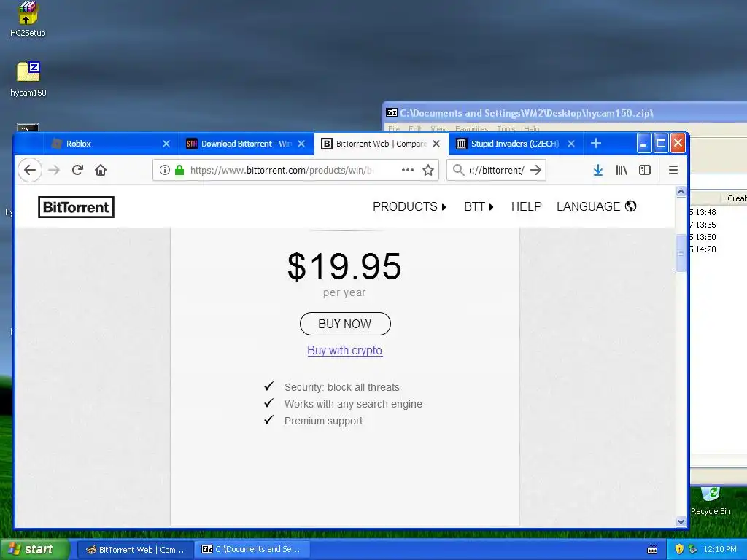This screenshot has height=560, width=747.
Task: Click the page scrollbar up arrow
Action: pyautogui.click(x=681, y=192)
